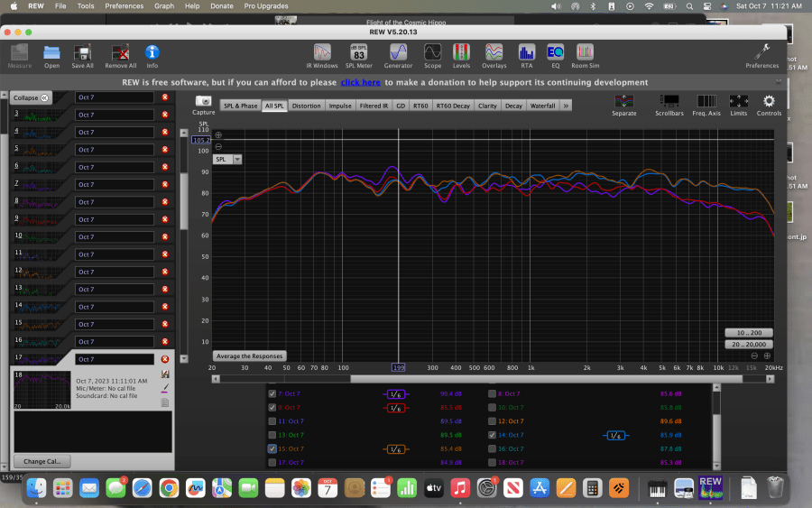The image size is (812, 508).
Task: Expand more graph tabs with double-arrow
Action: point(566,106)
